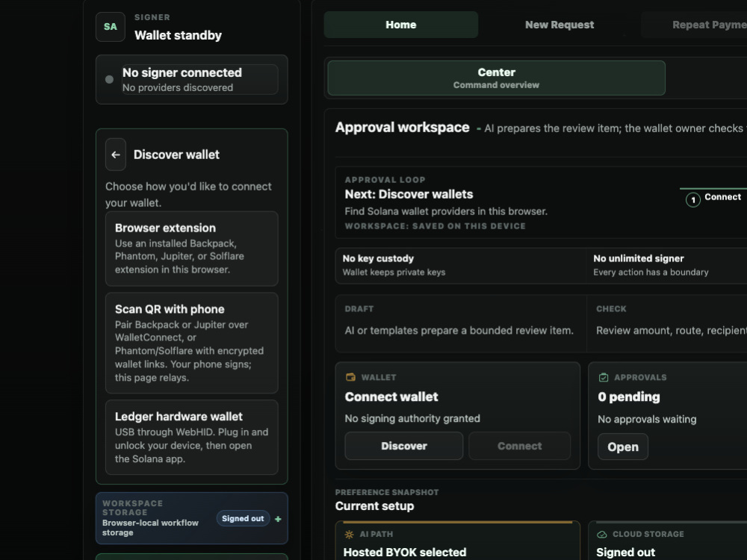This screenshot has width=747, height=560.
Task: Click the Signed out badge
Action: 243,519
